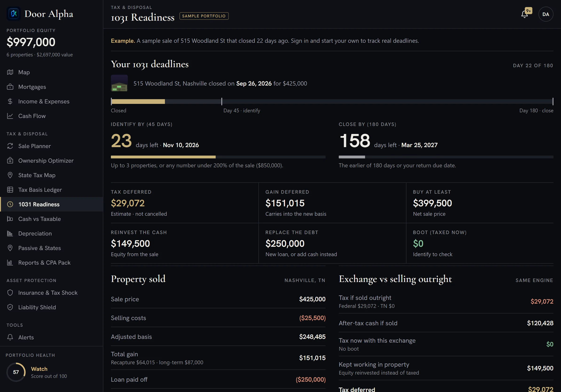Navigate to Income & Expenses
The image size is (561, 392).
click(x=51, y=102)
